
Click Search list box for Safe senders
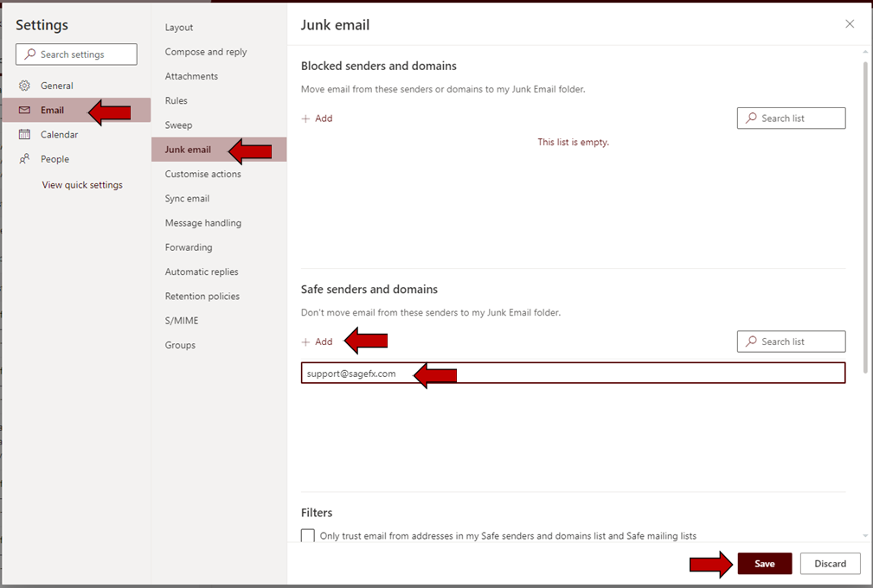(x=791, y=342)
